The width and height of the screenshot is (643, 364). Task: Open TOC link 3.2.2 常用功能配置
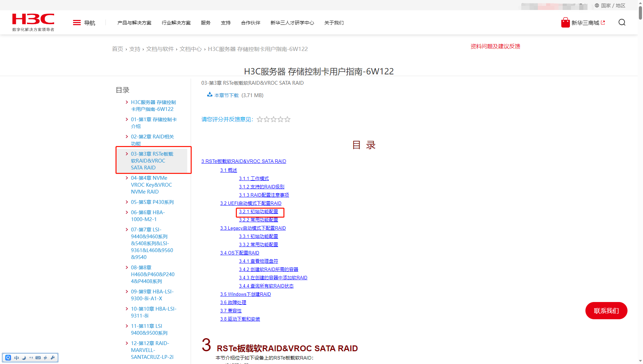click(259, 220)
